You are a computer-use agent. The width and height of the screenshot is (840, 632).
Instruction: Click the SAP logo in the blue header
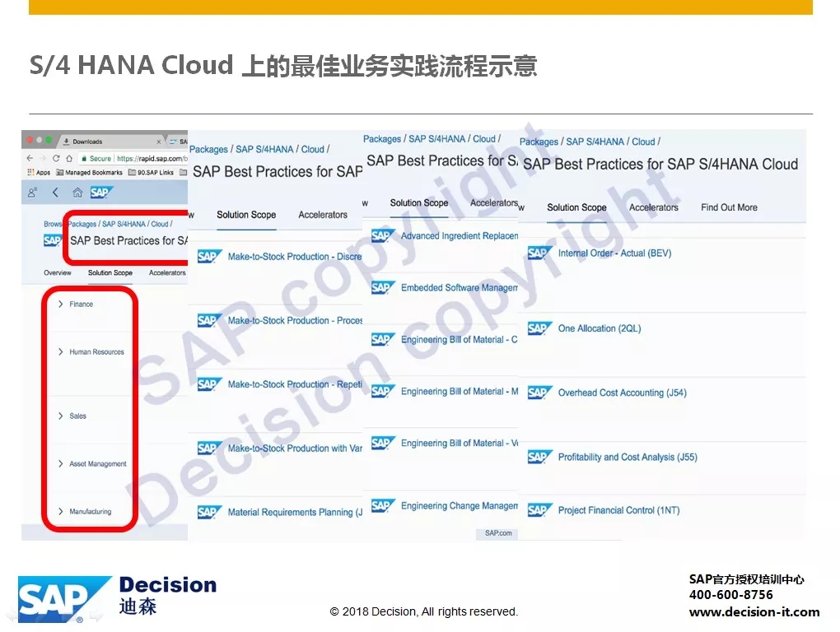(x=101, y=193)
